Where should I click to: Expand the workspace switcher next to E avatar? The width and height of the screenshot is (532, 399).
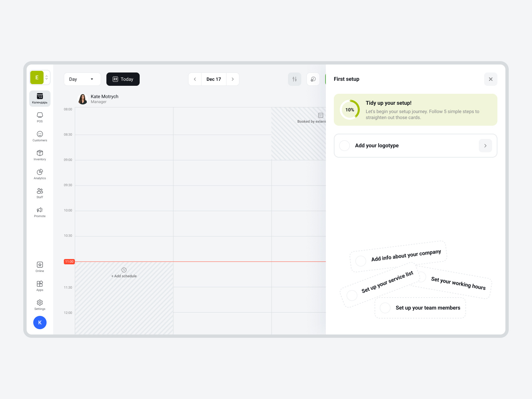pyautogui.click(x=47, y=77)
